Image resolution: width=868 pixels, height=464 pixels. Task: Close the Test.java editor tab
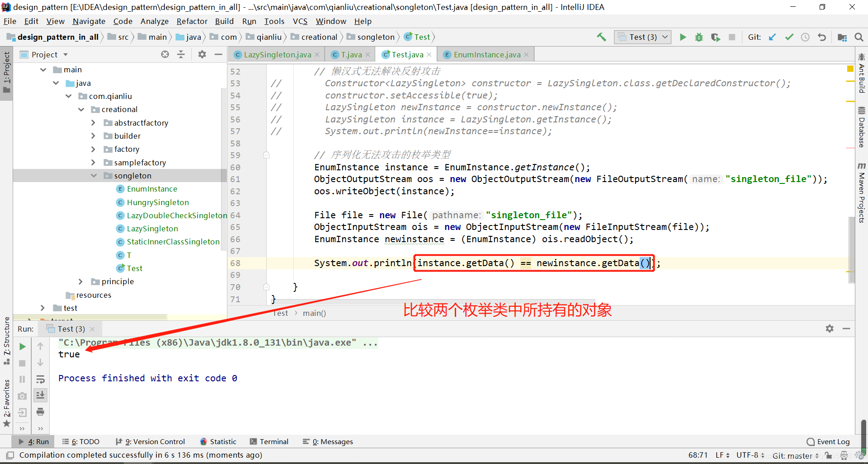click(x=429, y=55)
